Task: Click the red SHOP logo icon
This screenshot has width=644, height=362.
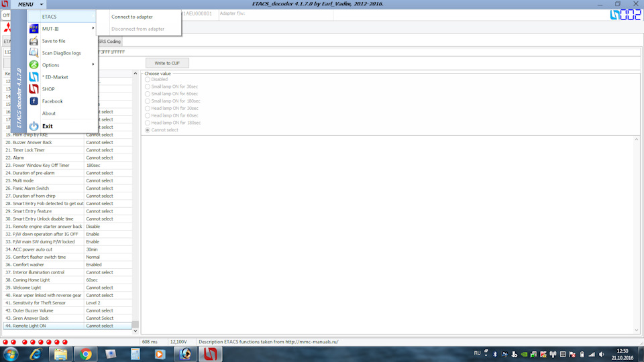Action: click(x=34, y=88)
